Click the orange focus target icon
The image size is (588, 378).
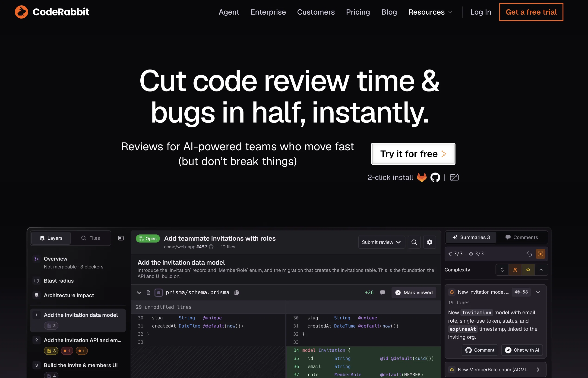coord(540,254)
